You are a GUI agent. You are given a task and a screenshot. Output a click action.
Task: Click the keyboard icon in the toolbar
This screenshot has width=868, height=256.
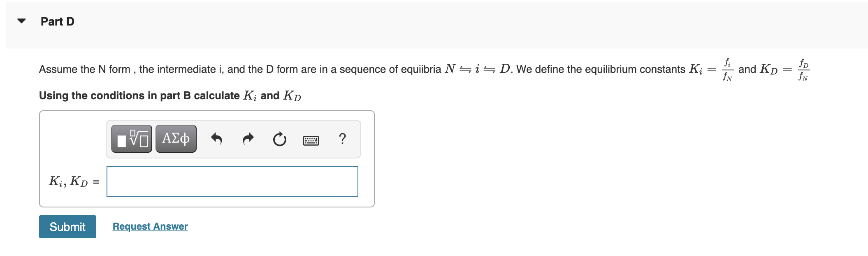pos(311,140)
